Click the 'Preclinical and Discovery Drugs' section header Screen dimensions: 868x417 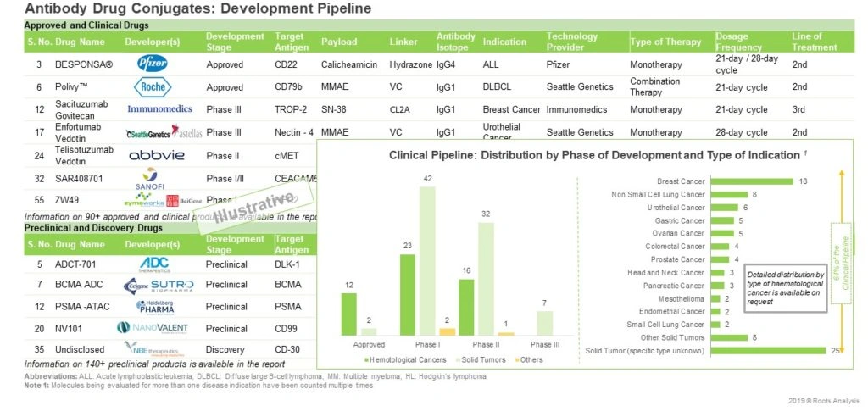[93, 228]
